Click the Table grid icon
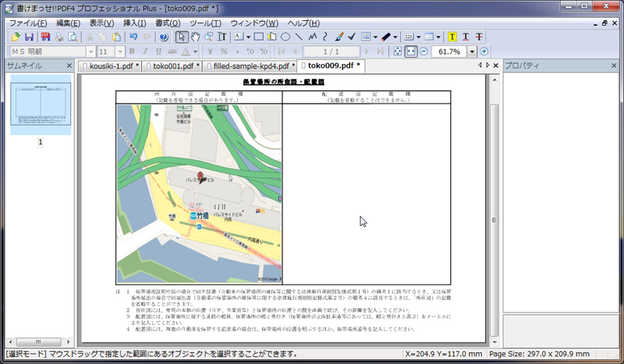 pos(429,37)
